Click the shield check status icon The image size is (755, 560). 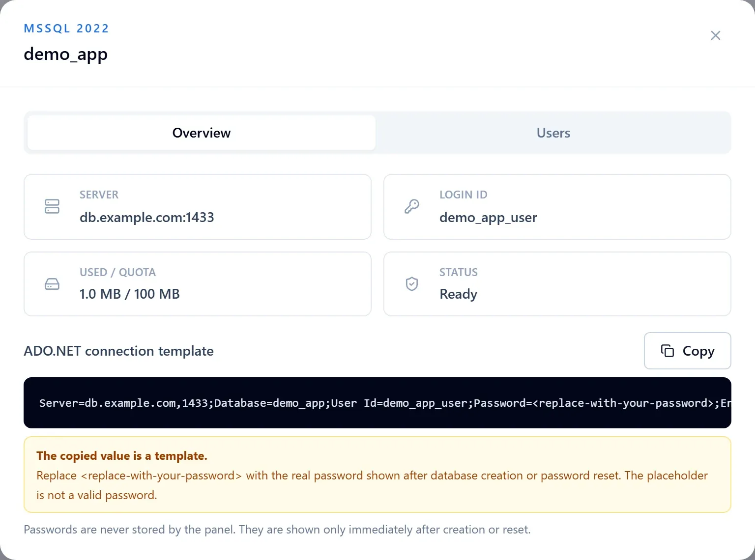[x=412, y=284]
